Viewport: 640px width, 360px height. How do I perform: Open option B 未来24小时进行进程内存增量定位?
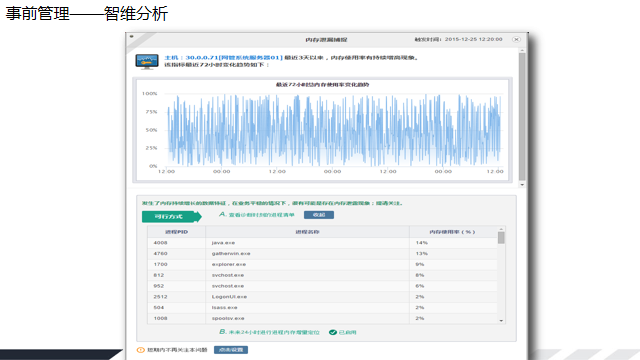(269, 332)
